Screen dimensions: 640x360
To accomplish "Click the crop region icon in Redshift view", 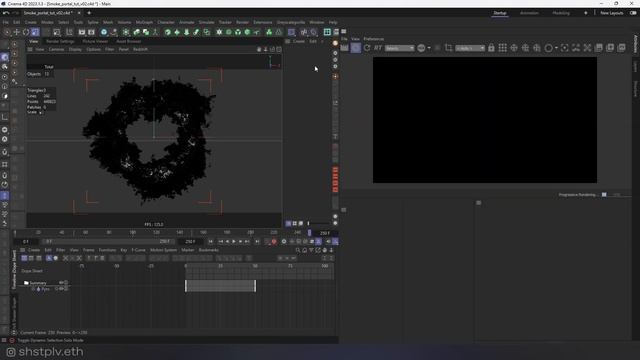I will (449, 48).
